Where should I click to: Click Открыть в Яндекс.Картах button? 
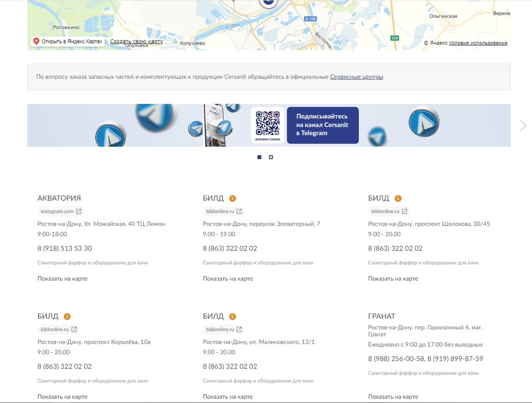(x=68, y=42)
